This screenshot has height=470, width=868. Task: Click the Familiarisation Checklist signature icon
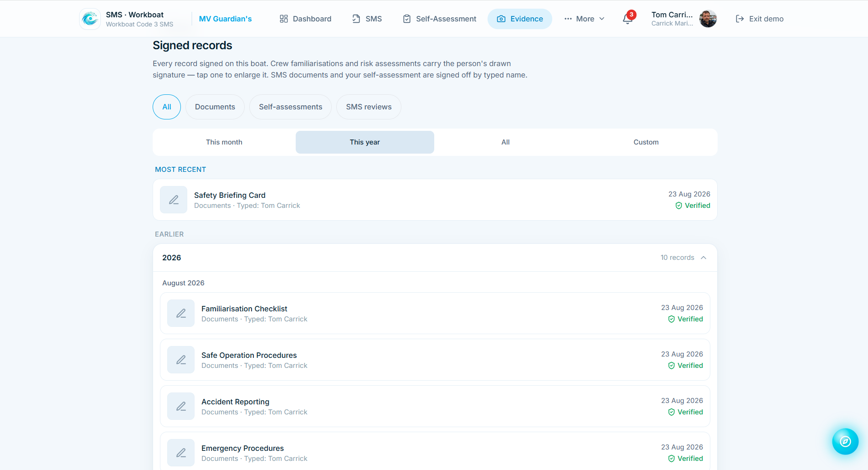[181, 313]
